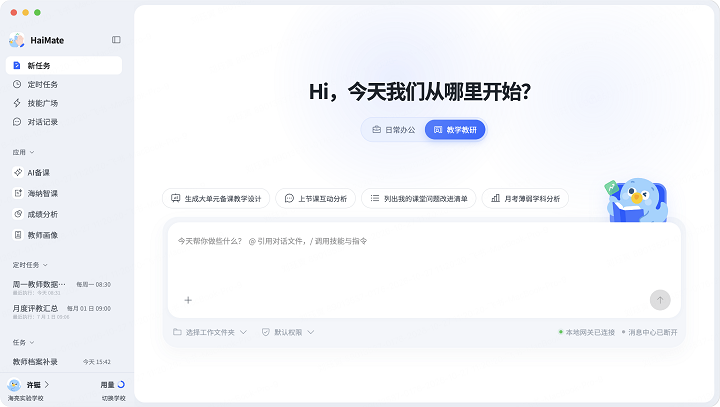Viewport: 720px width, 407px height.
Task: Click the plus attachment icon in input box
Action: (x=188, y=300)
